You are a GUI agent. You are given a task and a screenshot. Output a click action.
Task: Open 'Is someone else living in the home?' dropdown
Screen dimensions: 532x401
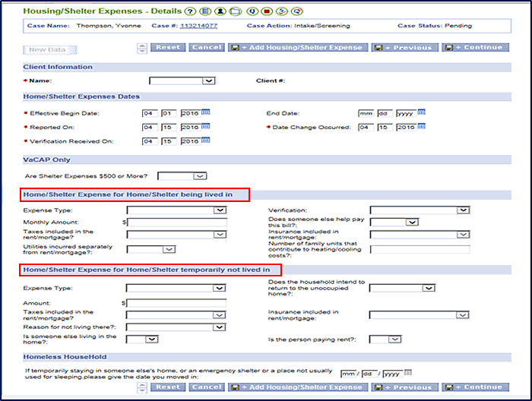pyautogui.click(x=142, y=339)
